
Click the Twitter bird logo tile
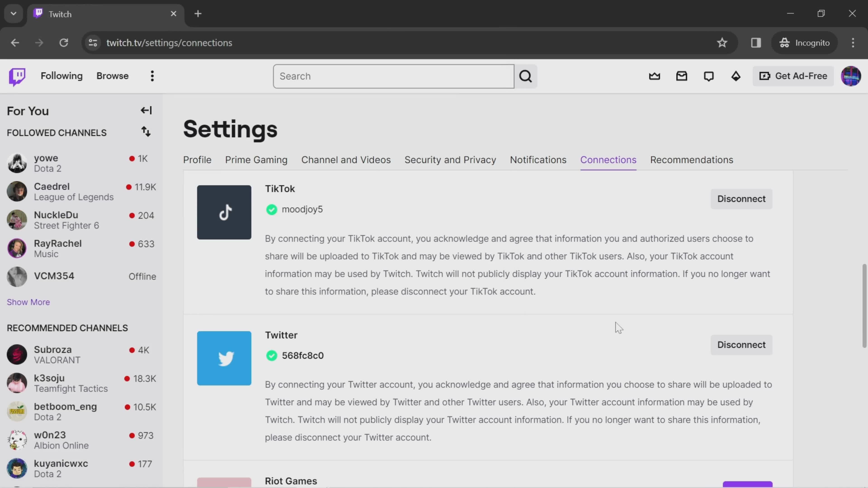point(224,358)
